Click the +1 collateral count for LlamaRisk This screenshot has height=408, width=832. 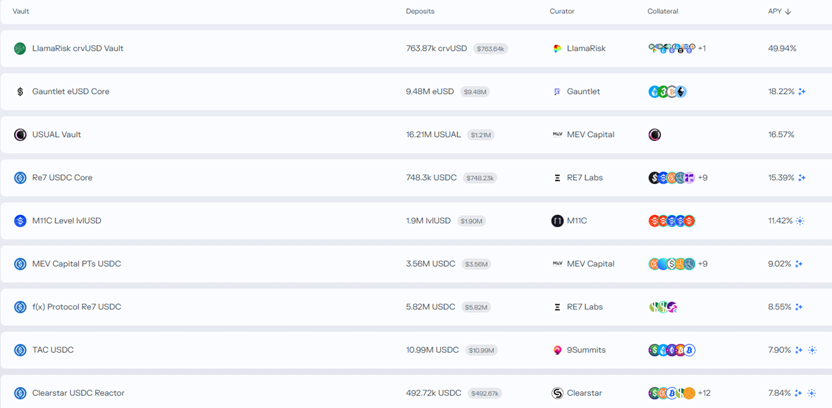coord(702,48)
